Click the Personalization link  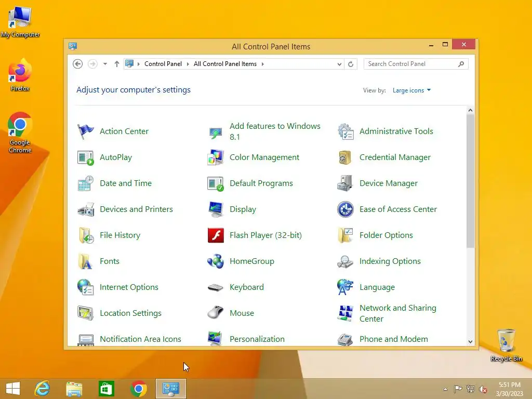click(x=257, y=339)
